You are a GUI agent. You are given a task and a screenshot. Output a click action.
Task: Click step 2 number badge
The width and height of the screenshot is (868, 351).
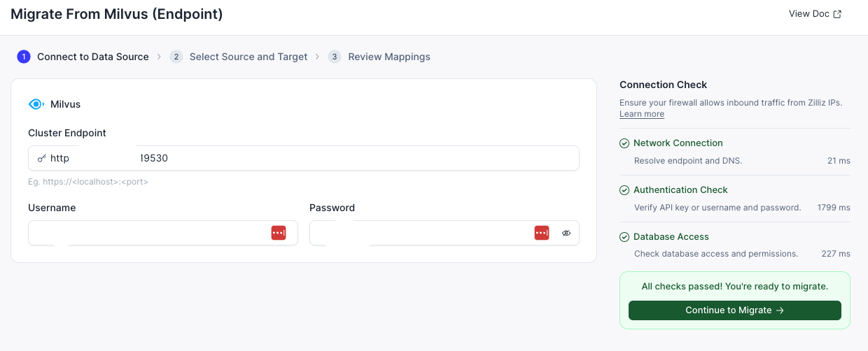176,57
